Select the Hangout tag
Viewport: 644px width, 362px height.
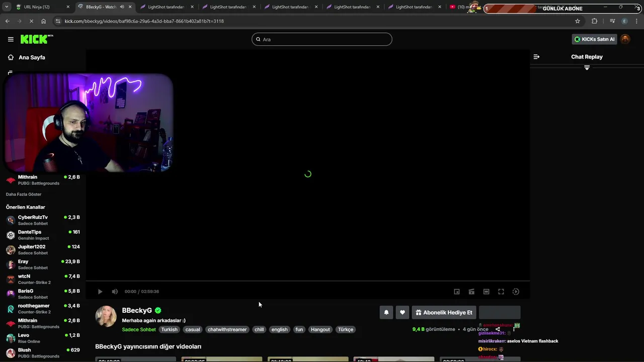click(x=320, y=329)
